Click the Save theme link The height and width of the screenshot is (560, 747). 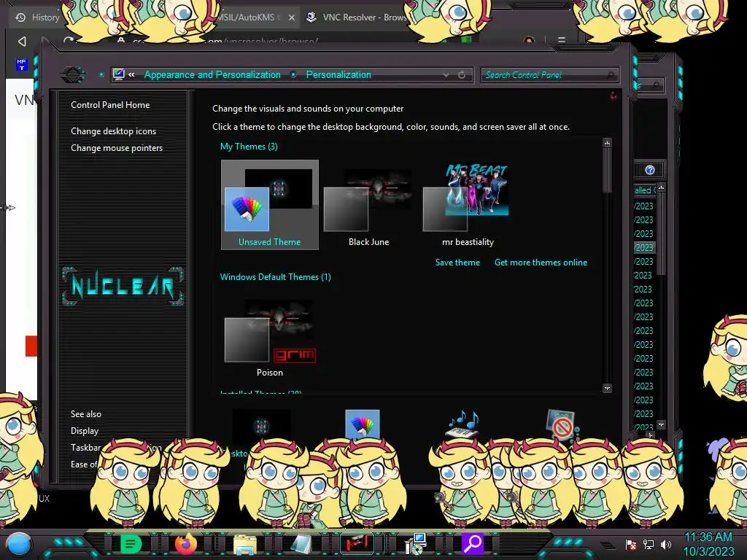pyautogui.click(x=457, y=262)
